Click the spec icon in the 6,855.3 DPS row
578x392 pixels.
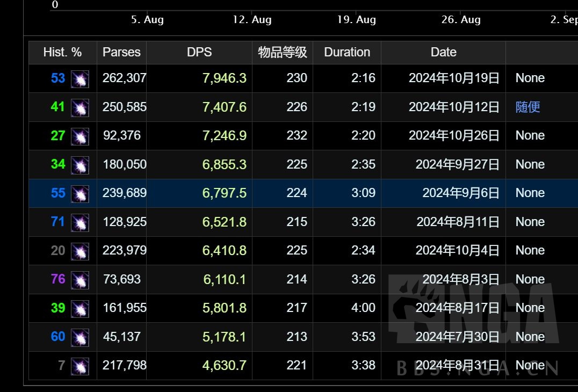(80, 165)
